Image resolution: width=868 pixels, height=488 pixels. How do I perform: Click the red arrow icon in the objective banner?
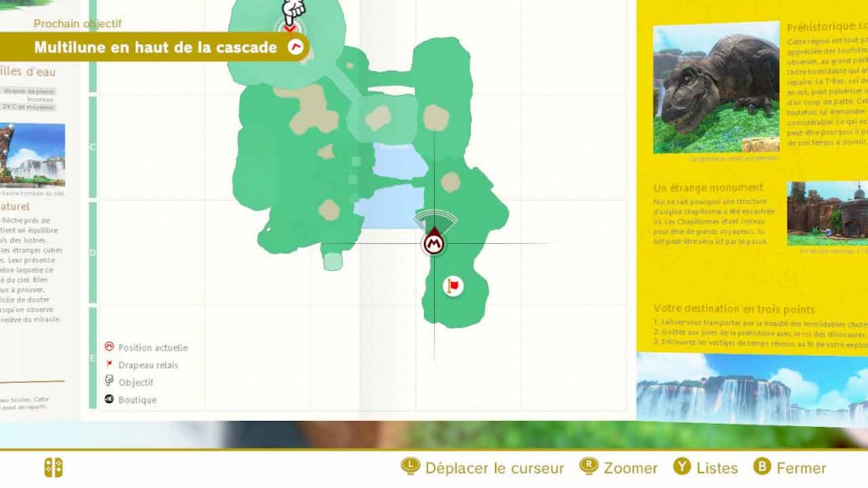pos(296,47)
